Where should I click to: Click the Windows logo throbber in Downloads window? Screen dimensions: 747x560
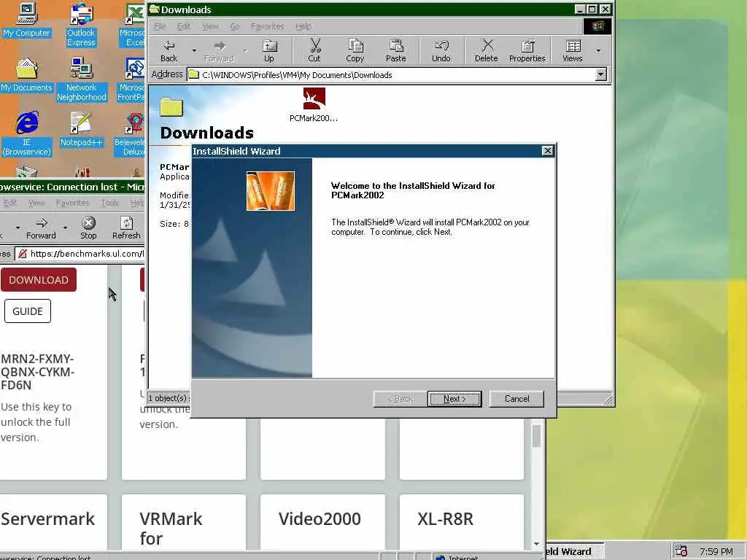pos(597,26)
